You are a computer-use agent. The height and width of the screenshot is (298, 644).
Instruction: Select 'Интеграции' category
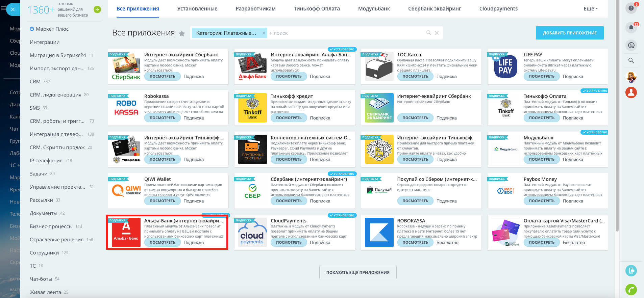45,42
